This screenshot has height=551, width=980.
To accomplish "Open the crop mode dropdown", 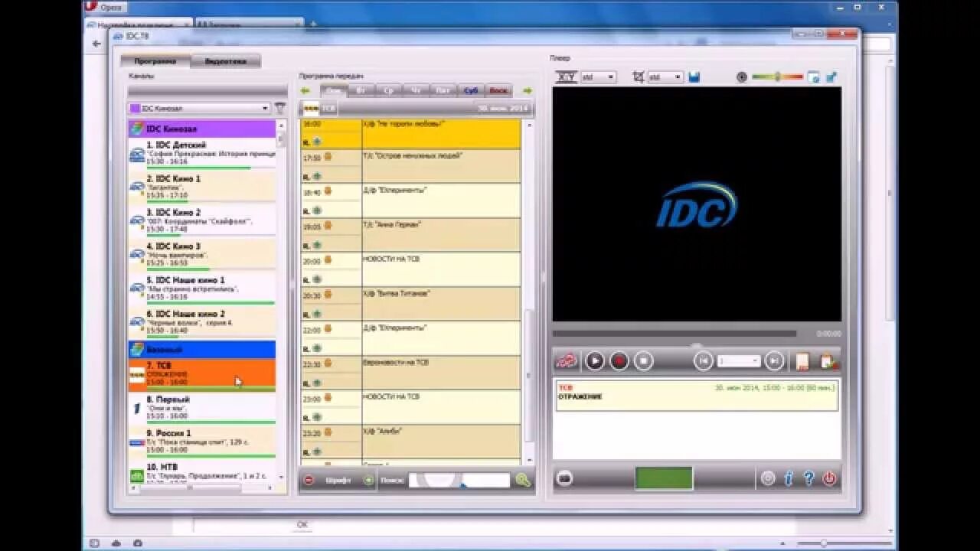I will [665, 77].
